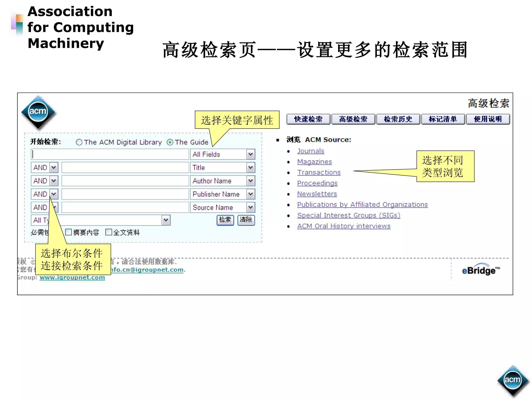Screen dimensions: 532x399
Task: Go to the 标记清单 tab
Action: [x=443, y=119]
